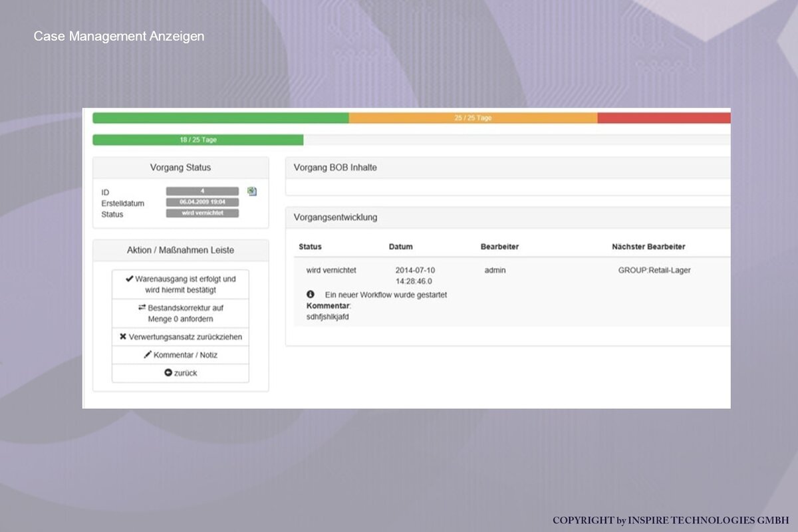The width and height of the screenshot is (798, 532).
Task: Select the ID value badge '4'
Action: (202, 192)
